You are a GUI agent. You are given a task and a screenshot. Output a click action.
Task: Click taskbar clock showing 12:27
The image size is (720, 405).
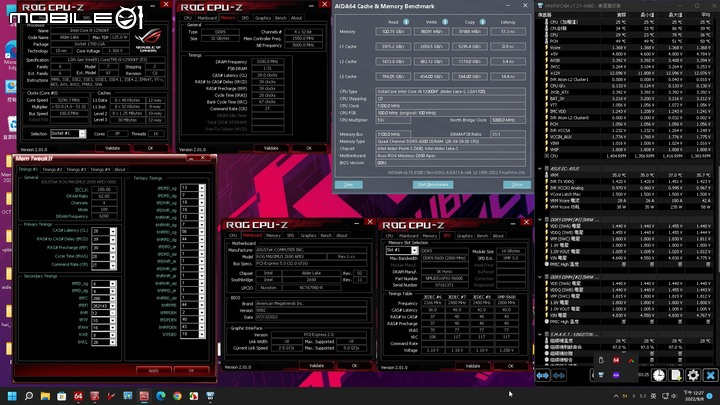coord(693,396)
